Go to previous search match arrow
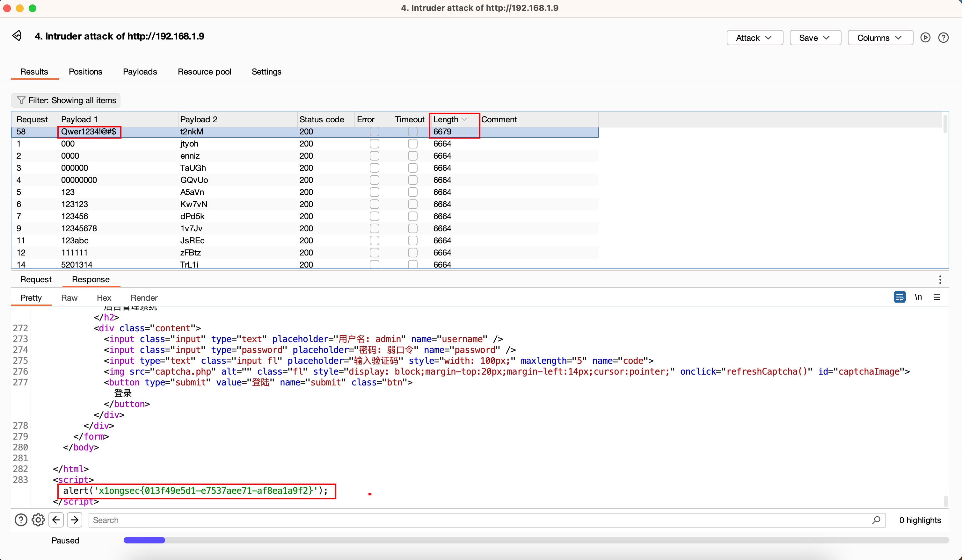962x560 pixels. point(56,520)
